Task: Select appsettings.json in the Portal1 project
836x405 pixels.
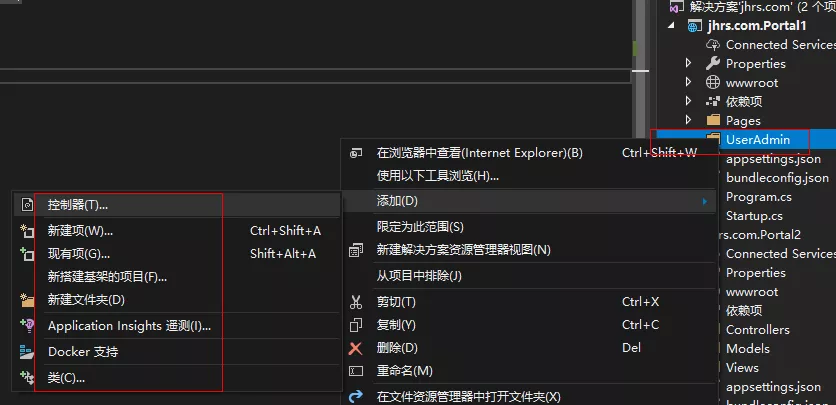Action: click(x=773, y=159)
